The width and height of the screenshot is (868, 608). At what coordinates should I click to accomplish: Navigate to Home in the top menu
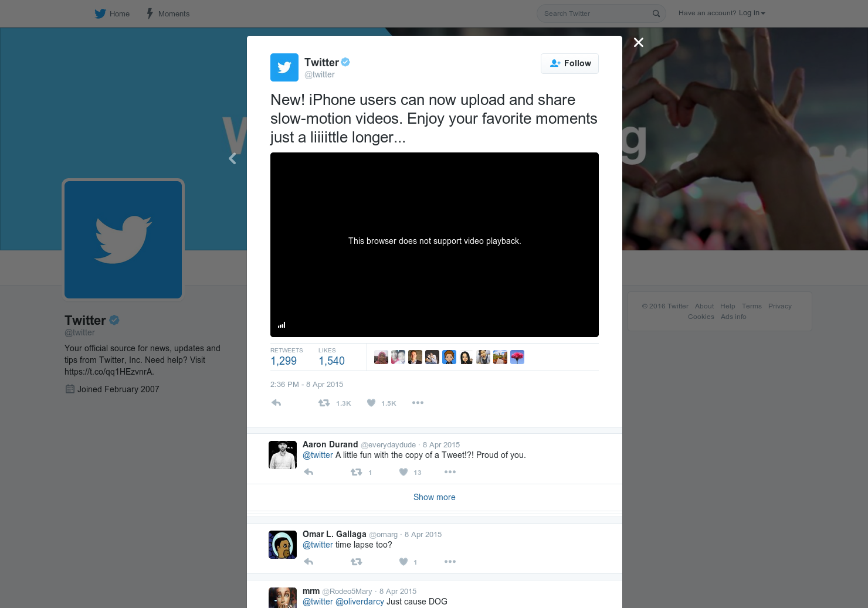[120, 13]
